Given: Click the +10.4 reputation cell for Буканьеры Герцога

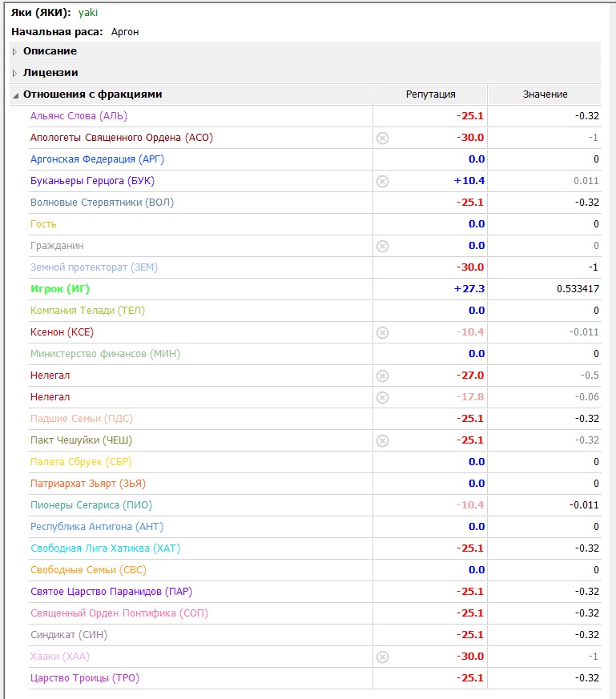Looking at the screenshot, I should (469, 181).
